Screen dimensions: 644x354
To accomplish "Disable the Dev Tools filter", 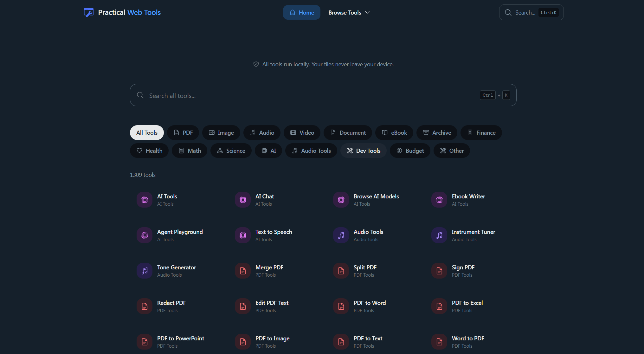I will click(363, 151).
